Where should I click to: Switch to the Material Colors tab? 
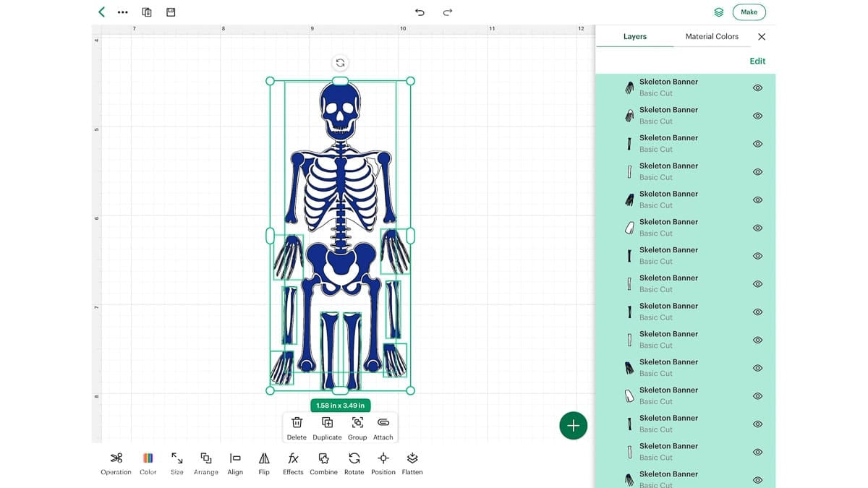pos(712,36)
